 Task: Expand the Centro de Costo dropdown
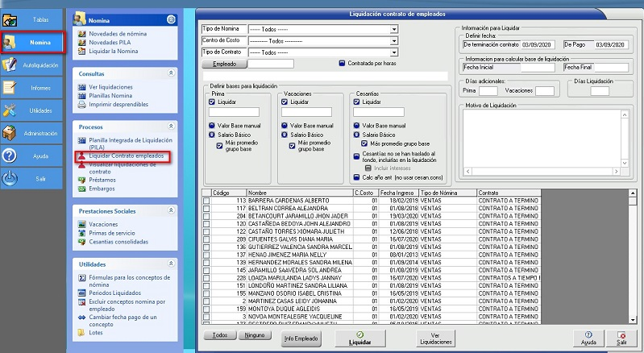(x=394, y=40)
